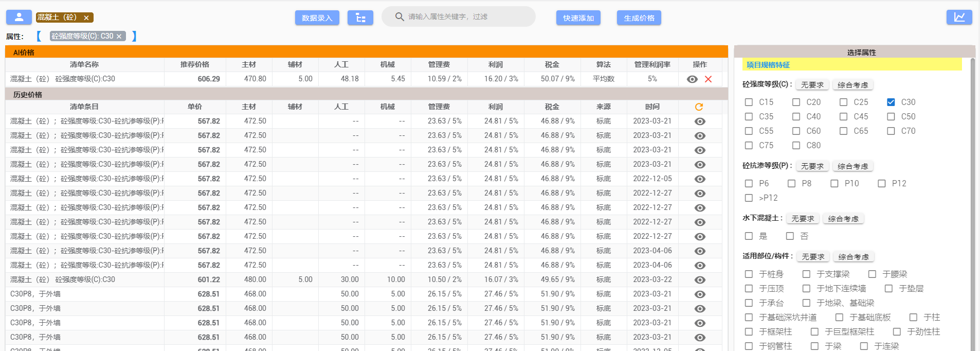This screenshot has width=980, height=351.
Task: View details of the AI price row
Action: click(x=693, y=79)
